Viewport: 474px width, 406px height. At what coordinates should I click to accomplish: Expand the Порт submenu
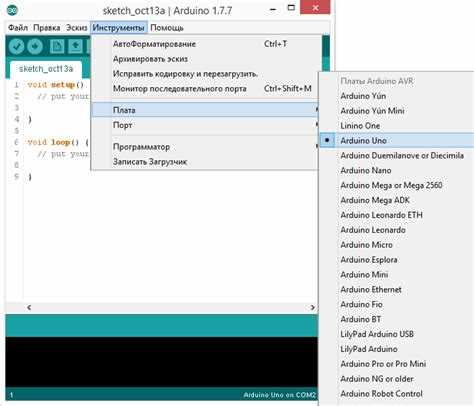coord(205,125)
